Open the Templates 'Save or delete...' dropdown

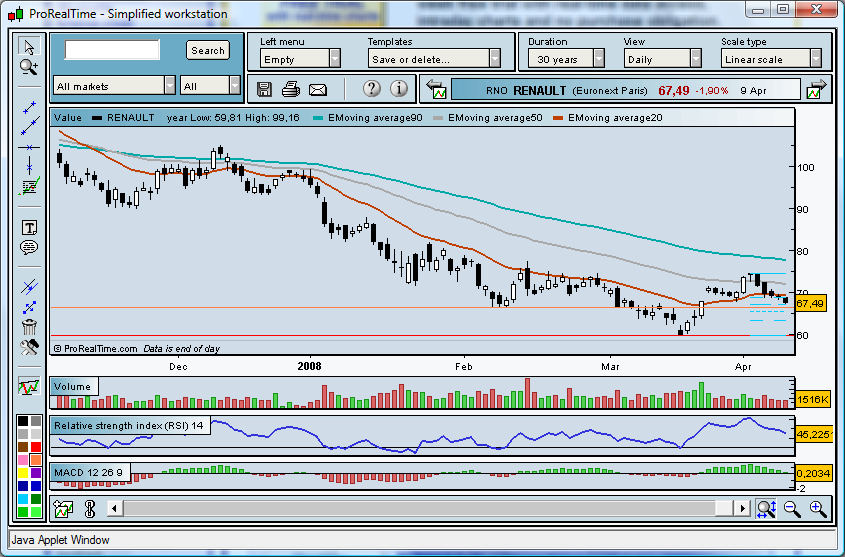tap(434, 58)
